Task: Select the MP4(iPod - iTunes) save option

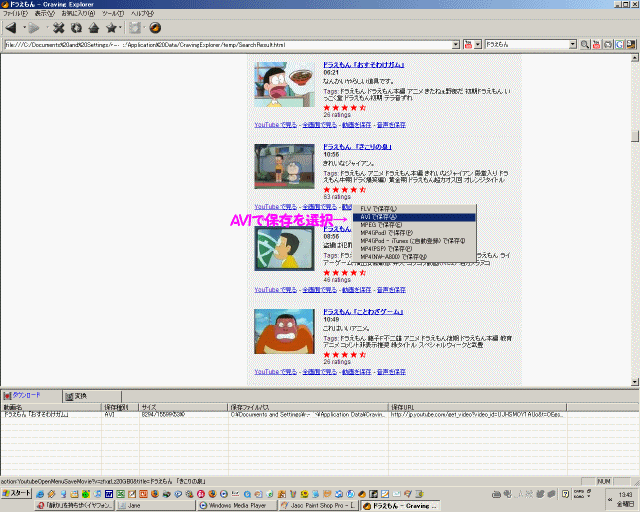Action: (414, 241)
